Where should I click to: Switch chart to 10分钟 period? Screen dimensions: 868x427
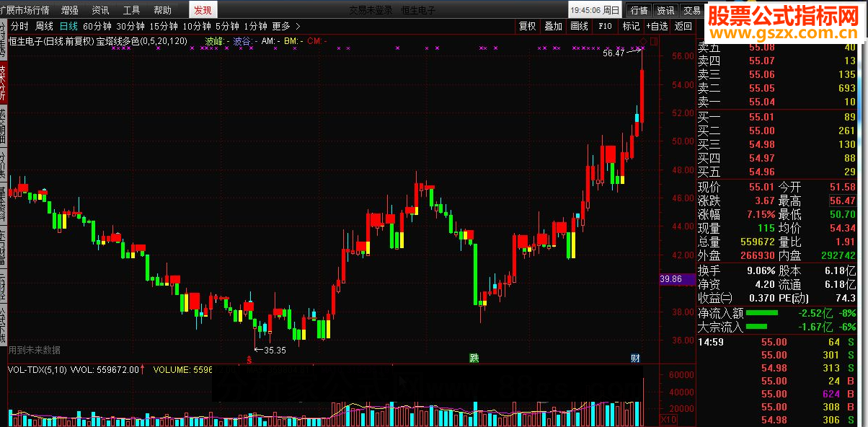(197, 26)
